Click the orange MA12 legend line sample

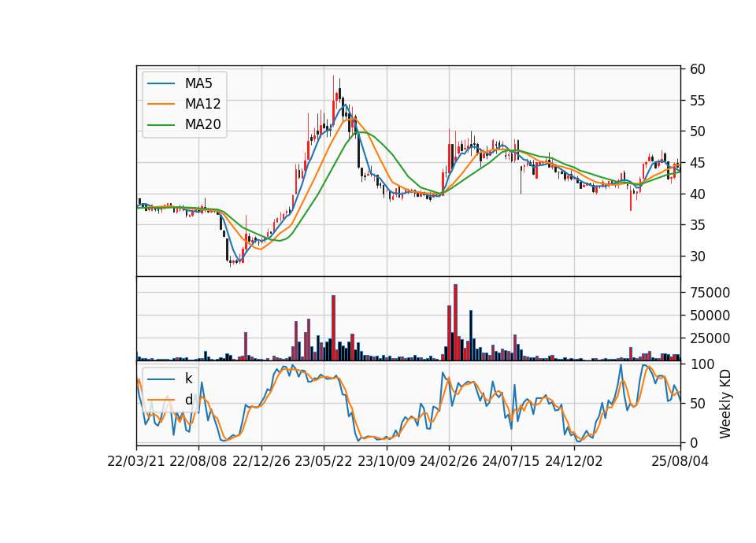coord(161,104)
